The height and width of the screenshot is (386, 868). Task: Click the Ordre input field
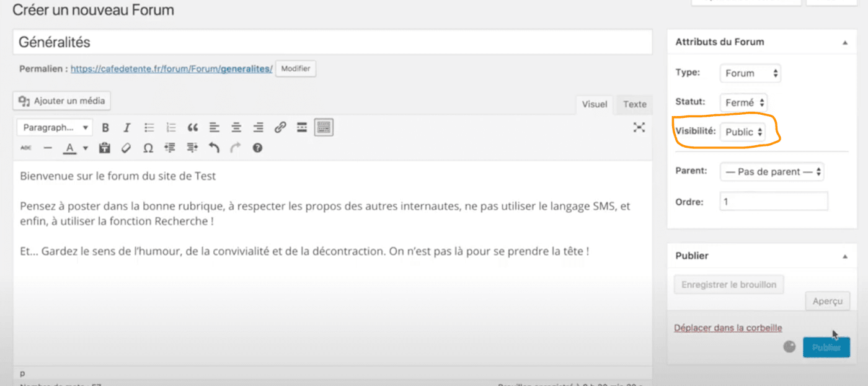773,201
